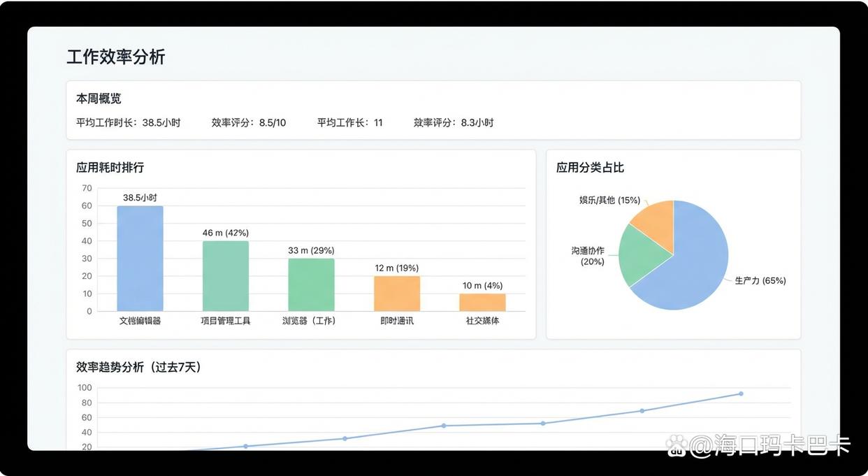
Task: Open the 效率趋势分析（过去7天）header
Action: [137, 367]
